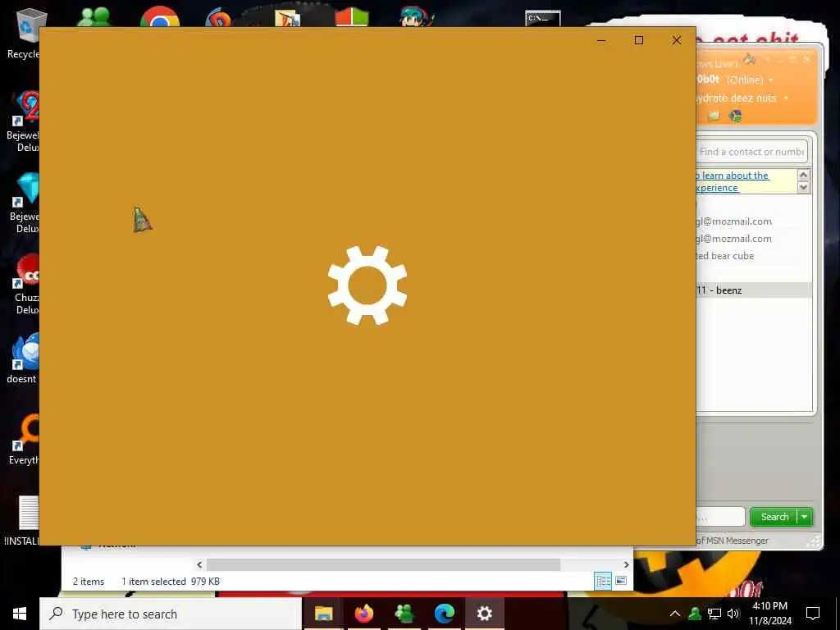Select the '11 - beenz' contact row

pos(754,290)
